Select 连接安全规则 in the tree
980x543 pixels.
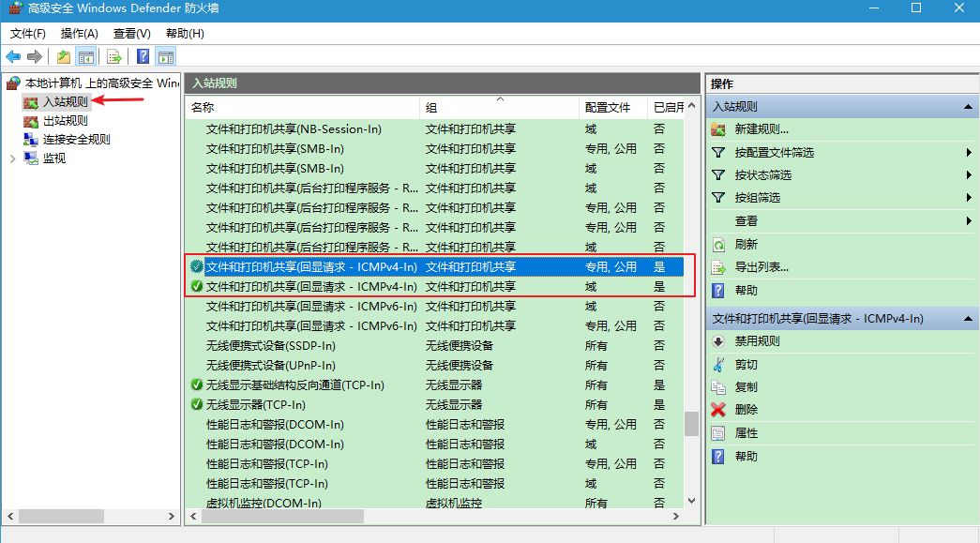[76, 140]
